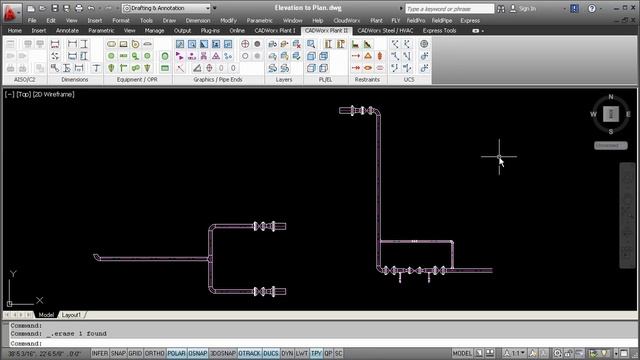Click the layer delete icon with red X

(x=297, y=44)
